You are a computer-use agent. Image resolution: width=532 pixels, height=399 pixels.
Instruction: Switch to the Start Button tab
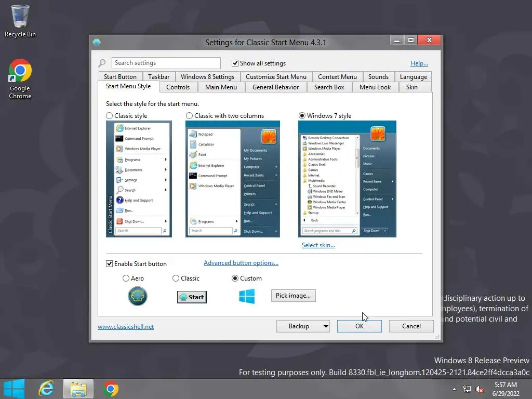[120, 77]
